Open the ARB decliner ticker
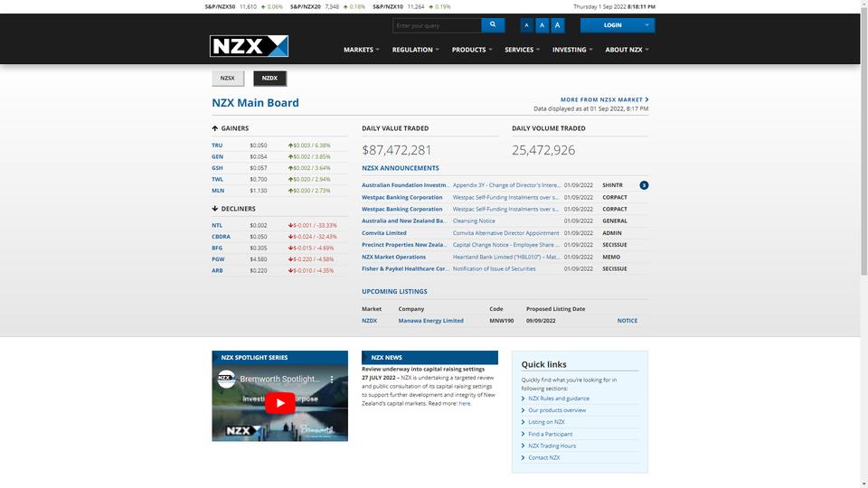Screen dimensions: 868x488 coord(217,270)
